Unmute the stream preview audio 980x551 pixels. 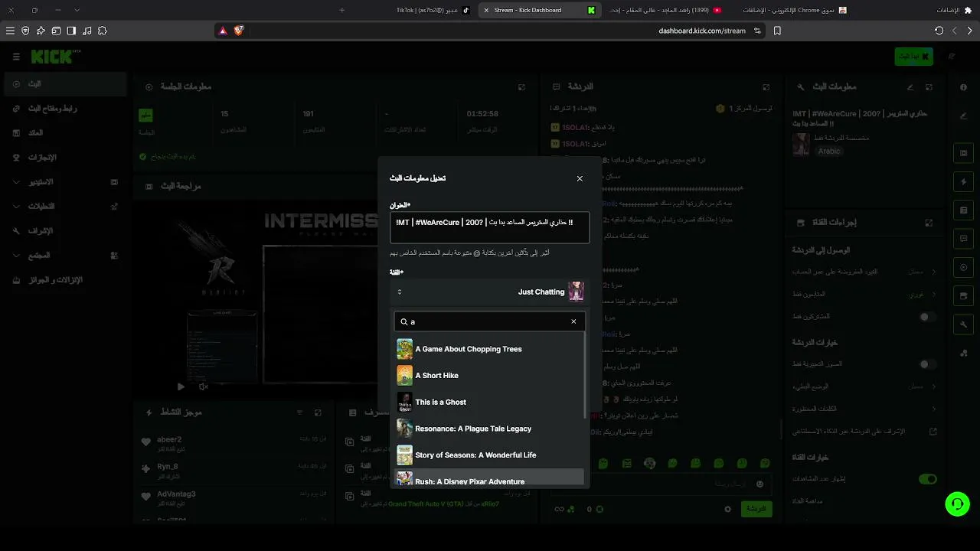(x=203, y=386)
